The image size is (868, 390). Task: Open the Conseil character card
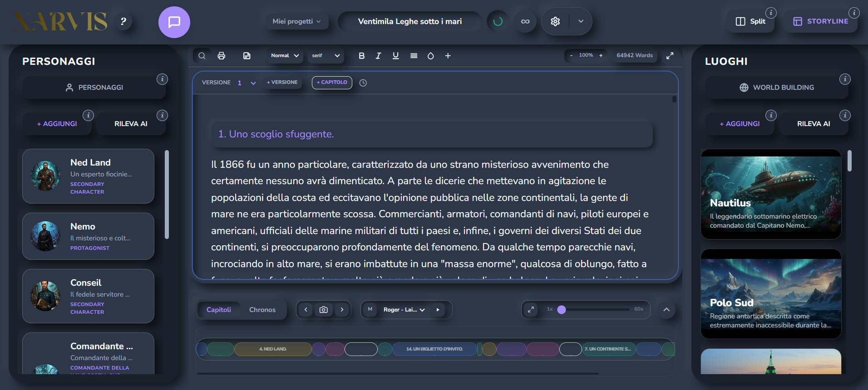(88, 296)
